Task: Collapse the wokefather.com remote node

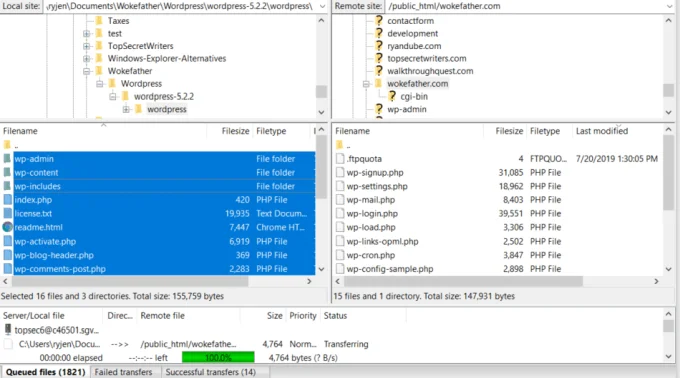Action: (x=366, y=84)
